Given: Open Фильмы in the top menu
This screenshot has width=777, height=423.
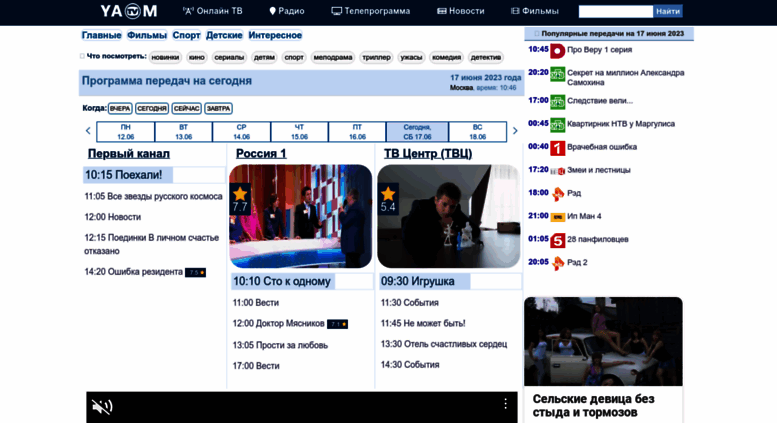Looking at the screenshot, I should tap(535, 11).
